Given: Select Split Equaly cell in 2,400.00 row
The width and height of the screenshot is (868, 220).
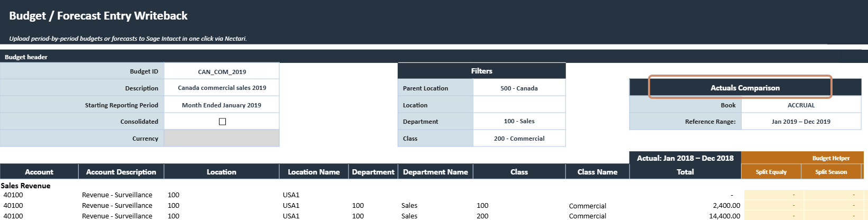Looking at the screenshot, I should point(774,205).
